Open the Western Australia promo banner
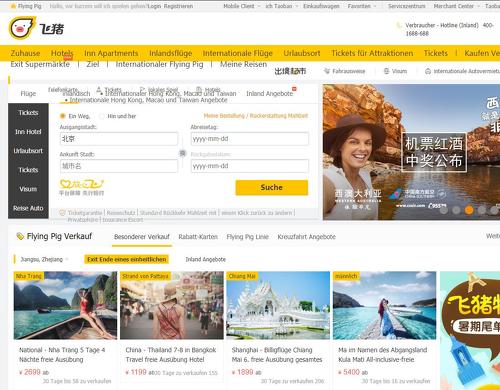Viewport: 500px width, 390px height. tap(411, 152)
